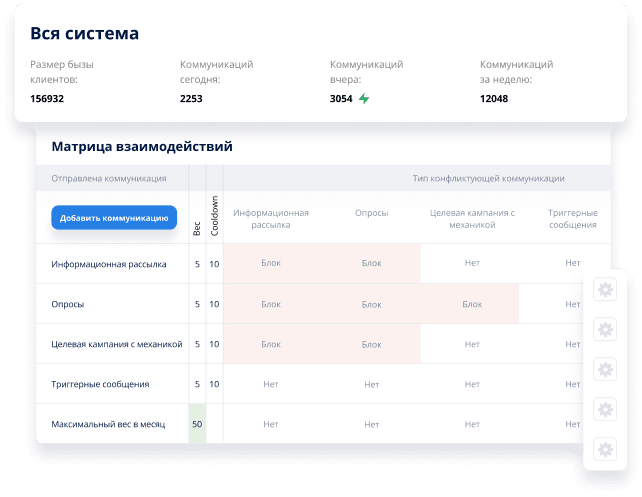Click the green cell with value 50

(x=197, y=424)
